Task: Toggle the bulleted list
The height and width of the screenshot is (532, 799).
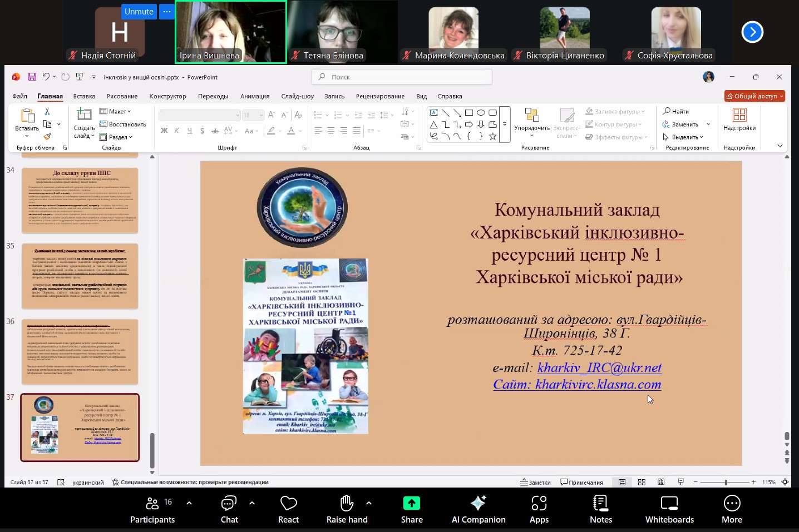Action: [317, 115]
